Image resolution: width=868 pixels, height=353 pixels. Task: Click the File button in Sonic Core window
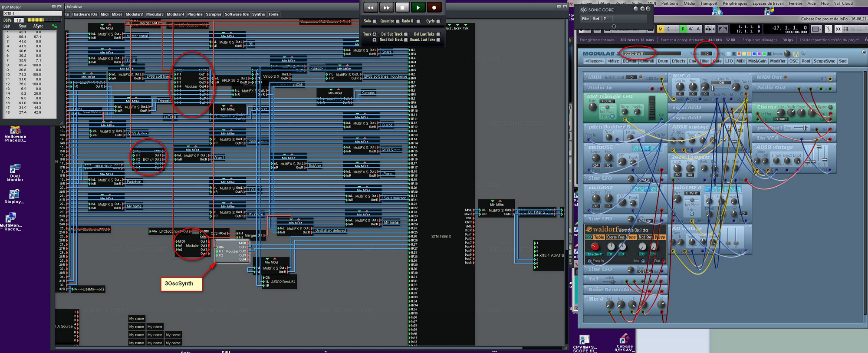(585, 19)
